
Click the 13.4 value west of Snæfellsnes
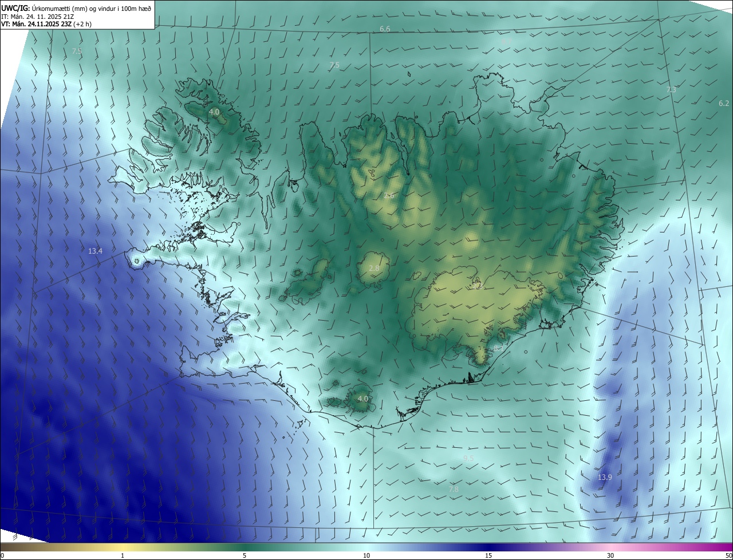pos(95,251)
